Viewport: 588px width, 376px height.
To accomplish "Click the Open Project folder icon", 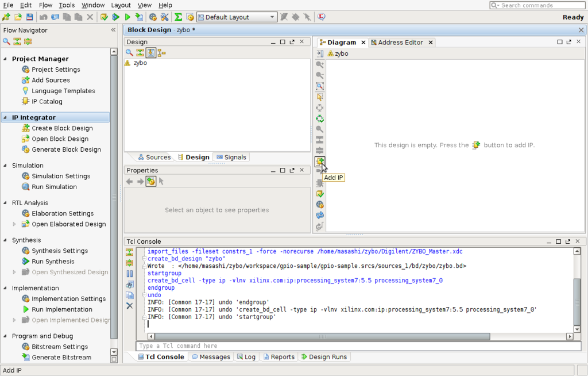I will click(18, 17).
